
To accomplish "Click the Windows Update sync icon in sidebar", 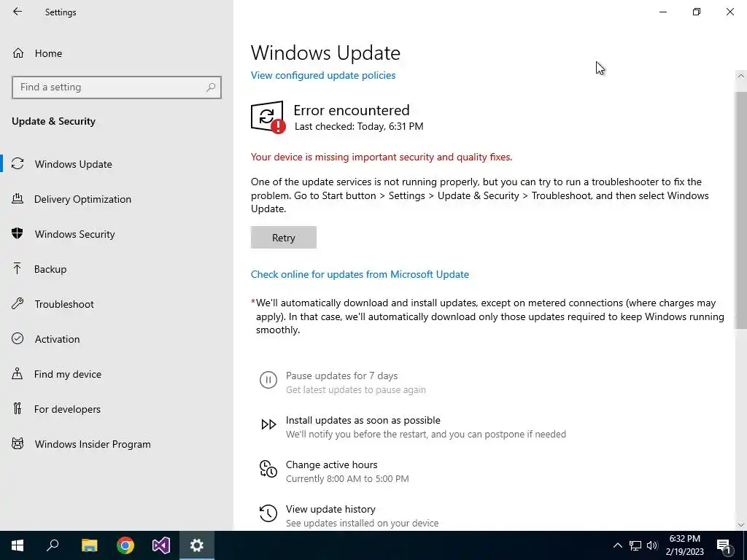I will click(x=18, y=164).
